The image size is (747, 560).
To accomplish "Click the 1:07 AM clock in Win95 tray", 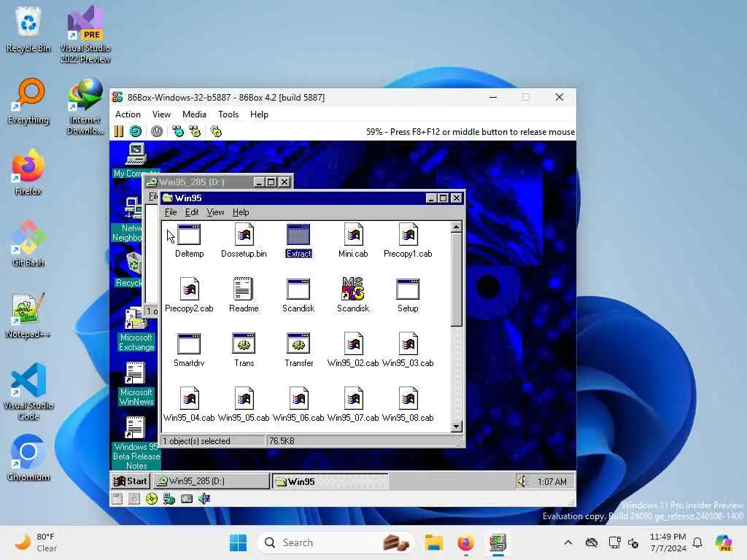I will point(551,481).
